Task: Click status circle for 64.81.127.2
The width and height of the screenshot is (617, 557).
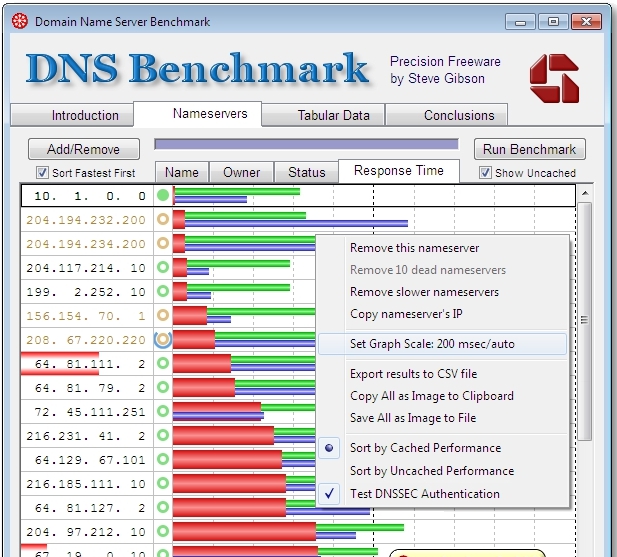Action: pos(163,507)
